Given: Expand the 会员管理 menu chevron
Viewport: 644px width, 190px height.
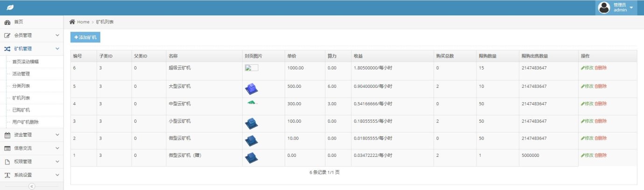Looking at the screenshot, I should (x=57, y=35).
